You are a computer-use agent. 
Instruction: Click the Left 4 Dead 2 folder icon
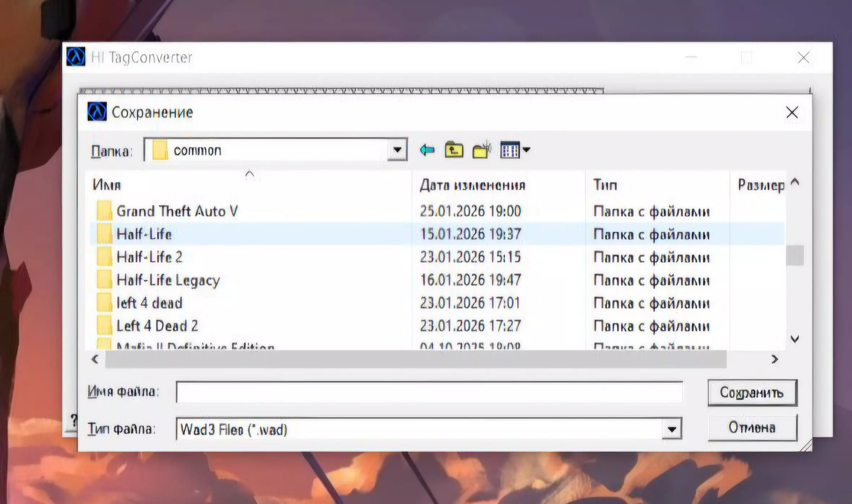pos(104,326)
